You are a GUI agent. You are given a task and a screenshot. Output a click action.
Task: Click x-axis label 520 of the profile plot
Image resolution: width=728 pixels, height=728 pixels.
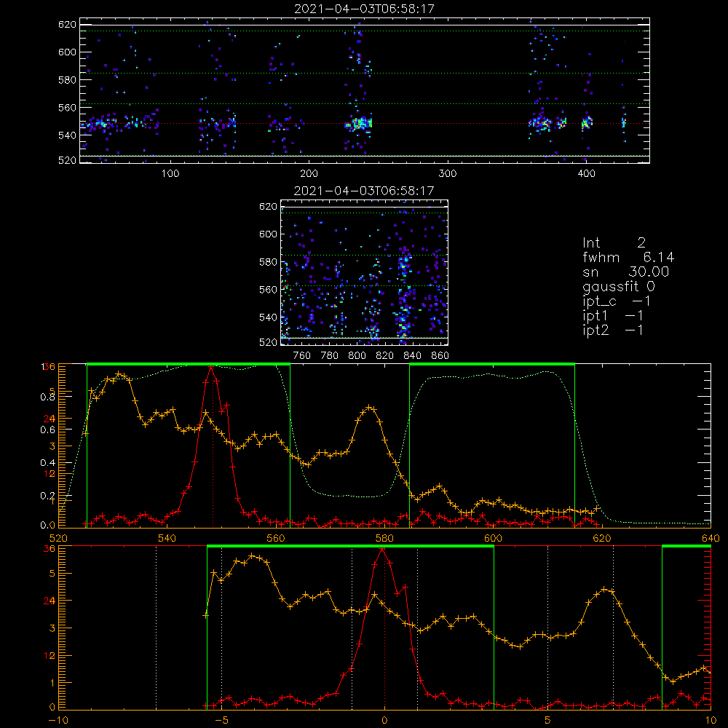pyautogui.click(x=58, y=538)
